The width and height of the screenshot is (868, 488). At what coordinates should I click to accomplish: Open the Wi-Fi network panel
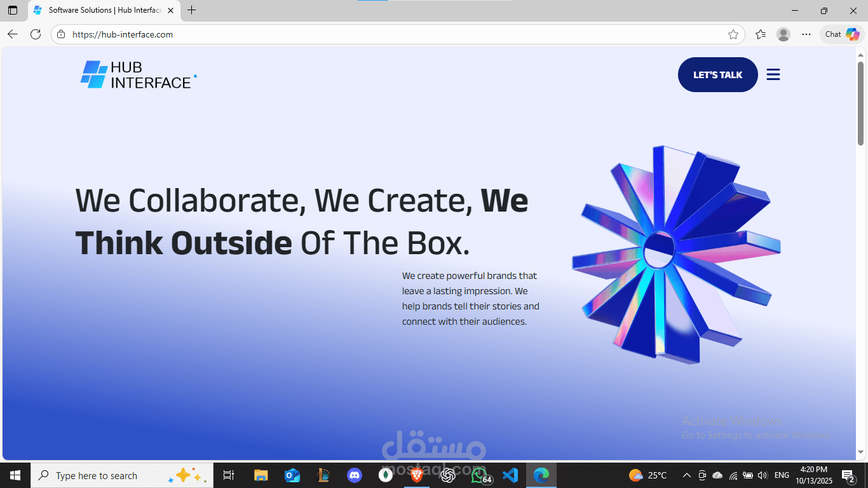[733, 475]
